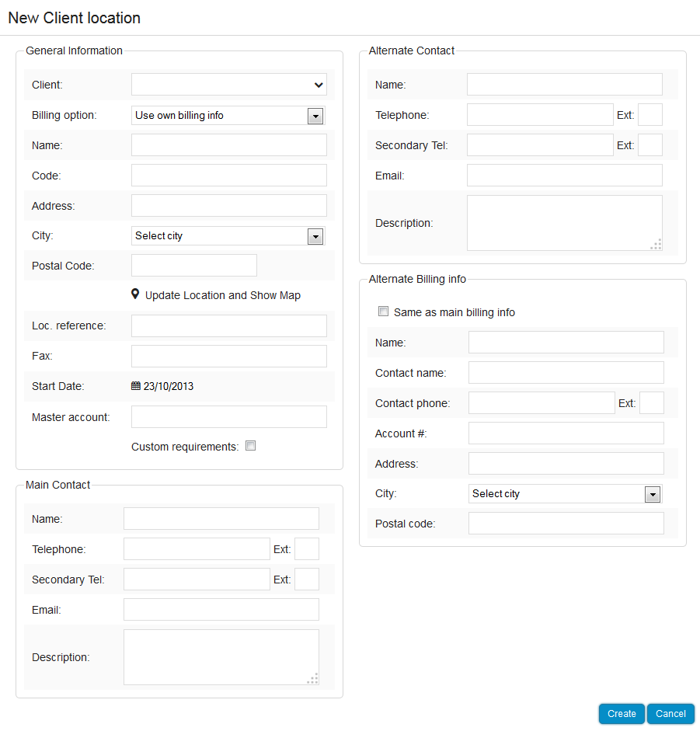This screenshot has width=700, height=731.
Task: Click the Alternate Contact Description textarea
Action: tap(565, 223)
